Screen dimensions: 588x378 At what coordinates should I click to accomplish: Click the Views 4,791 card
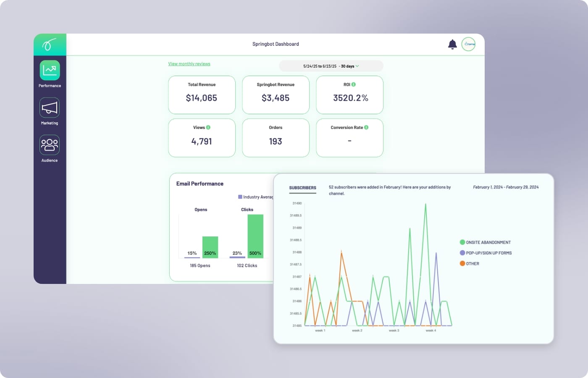pyautogui.click(x=202, y=138)
